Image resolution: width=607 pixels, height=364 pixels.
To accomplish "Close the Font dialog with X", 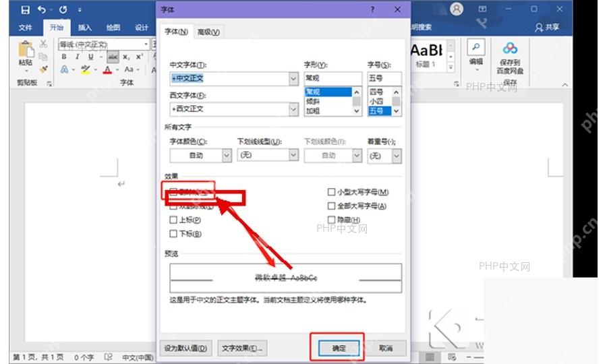I will [x=397, y=9].
